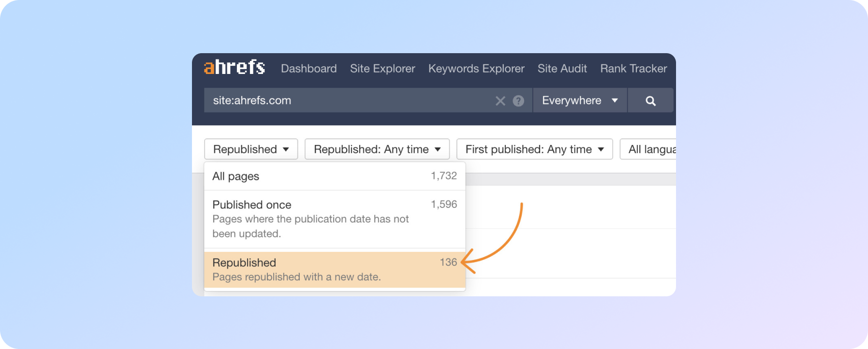The width and height of the screenshot is (868, 349).
Task: Open Republished: Any time filter
Action: 377,149
